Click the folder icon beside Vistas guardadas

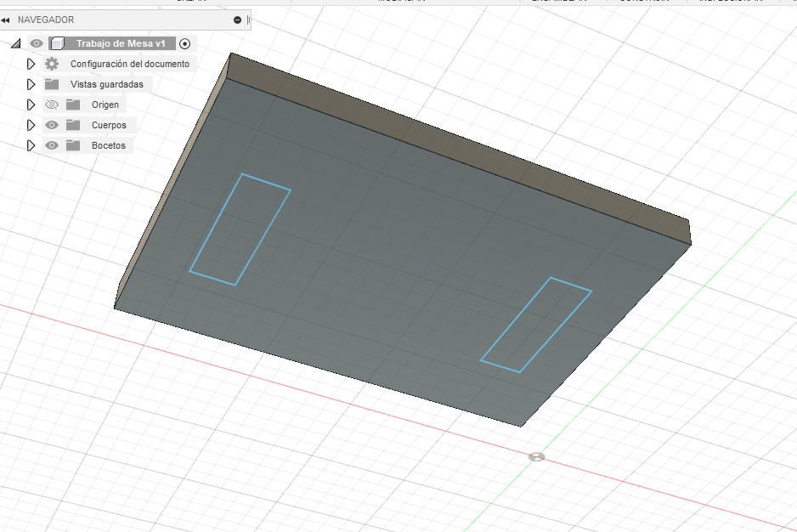pyautogui.click(x=52, y=84)
